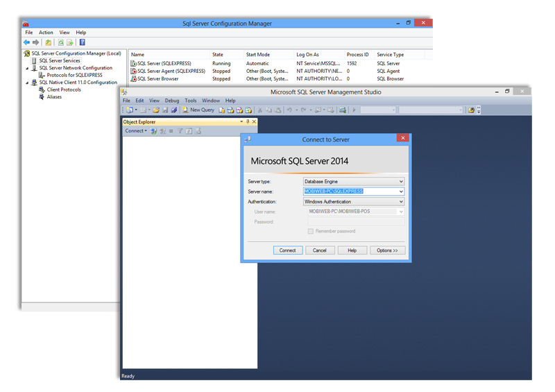
Task: Click Paste icon in Management Studio toolbar
Action: click(278, 110)
